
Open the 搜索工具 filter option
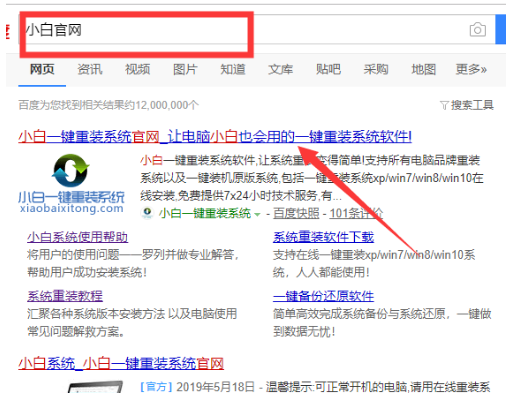click(x=467, y=105)
